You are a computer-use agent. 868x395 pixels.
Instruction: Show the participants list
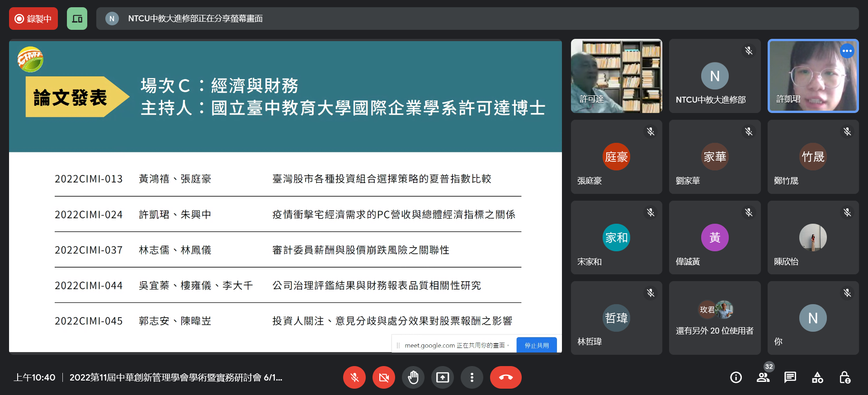click(763, 377)
